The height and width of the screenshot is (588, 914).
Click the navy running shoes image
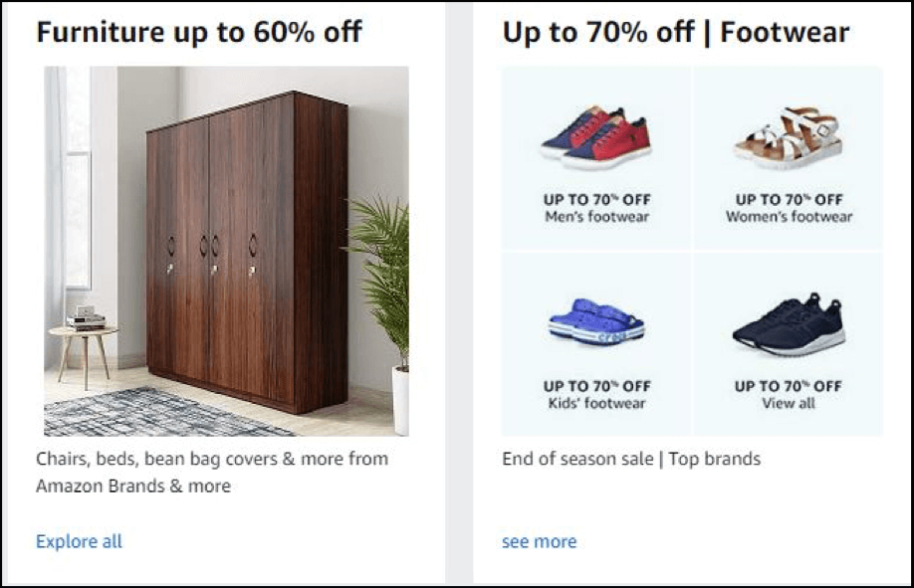coord(789,324)
